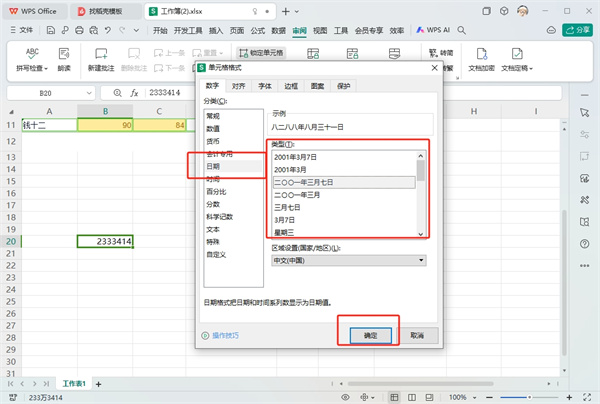Open the 公式 ribbon menu
Image resolution: width=600 pixels, height=404 pixels.
point(257,31)
